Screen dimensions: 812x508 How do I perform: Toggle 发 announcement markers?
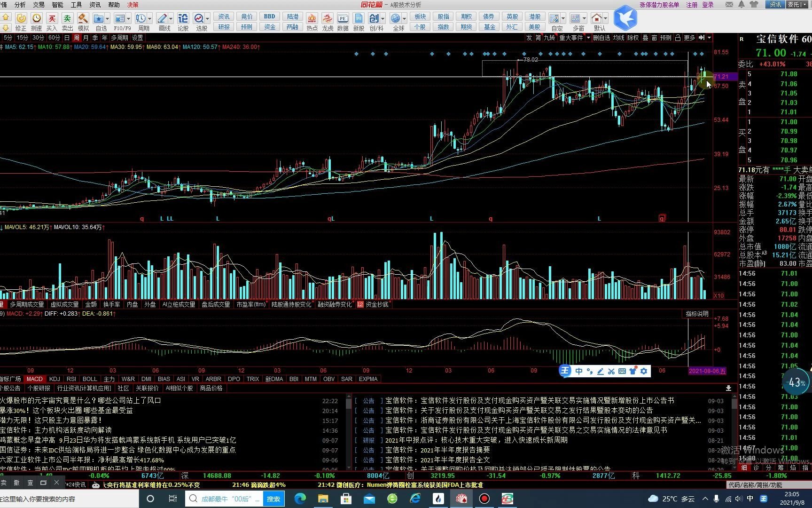pyautogui.click(x=529, y=38)
